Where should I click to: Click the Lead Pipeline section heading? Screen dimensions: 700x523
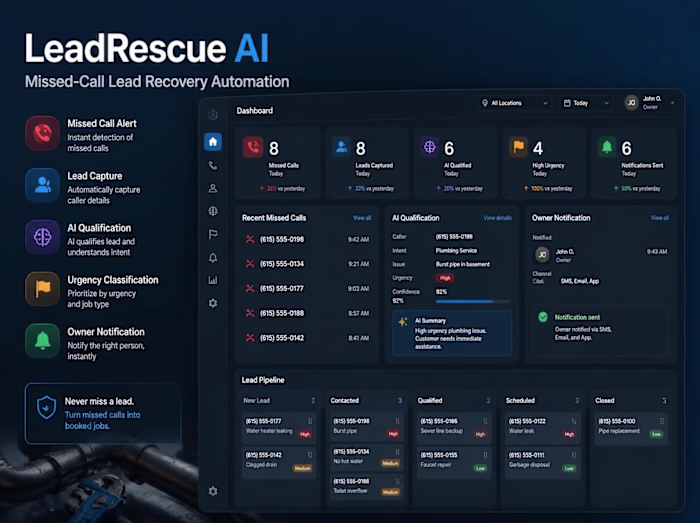tap(263, 380)
